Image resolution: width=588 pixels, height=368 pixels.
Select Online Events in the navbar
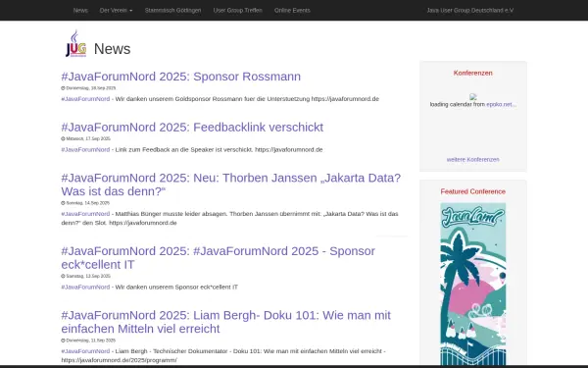click(292, 10)
